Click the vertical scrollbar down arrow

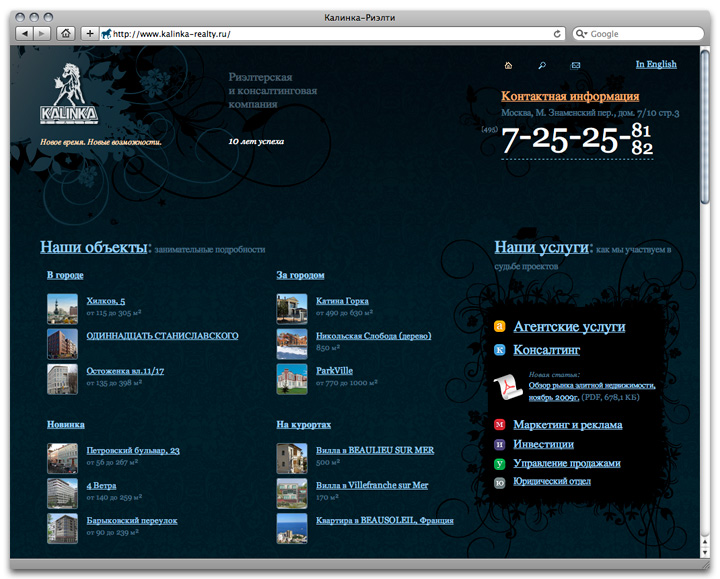(x=706, y=551)
